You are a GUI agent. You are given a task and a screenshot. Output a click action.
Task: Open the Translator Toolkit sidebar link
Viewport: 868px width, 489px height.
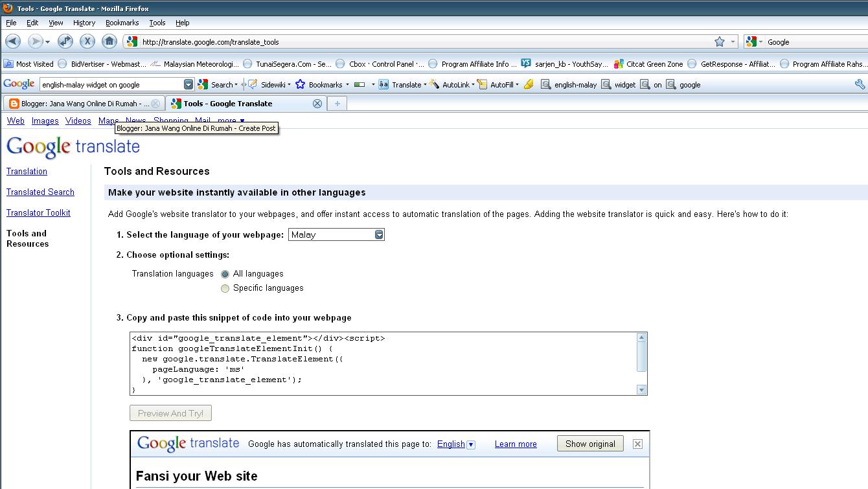pos(38,213)
